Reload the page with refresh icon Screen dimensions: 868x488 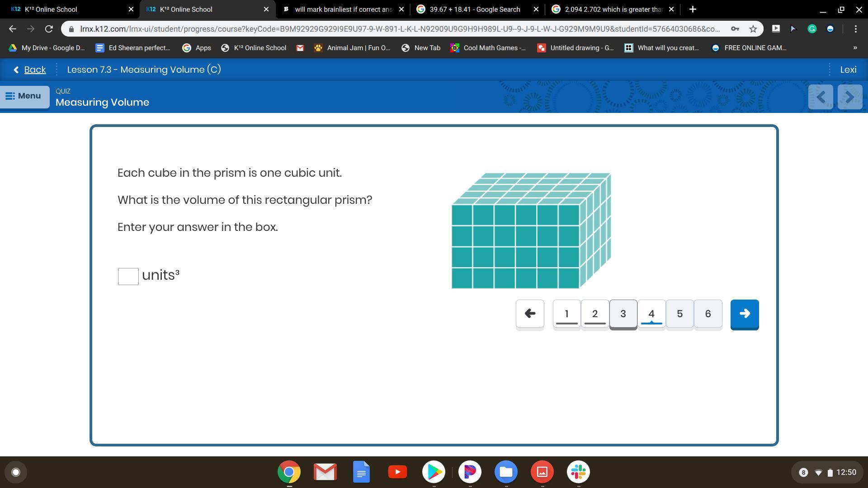[x=49, y=29]
